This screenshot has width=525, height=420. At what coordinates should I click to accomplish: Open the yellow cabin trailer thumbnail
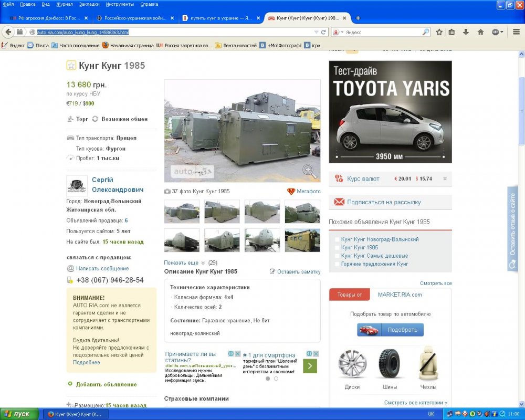(x=302, y=240)
